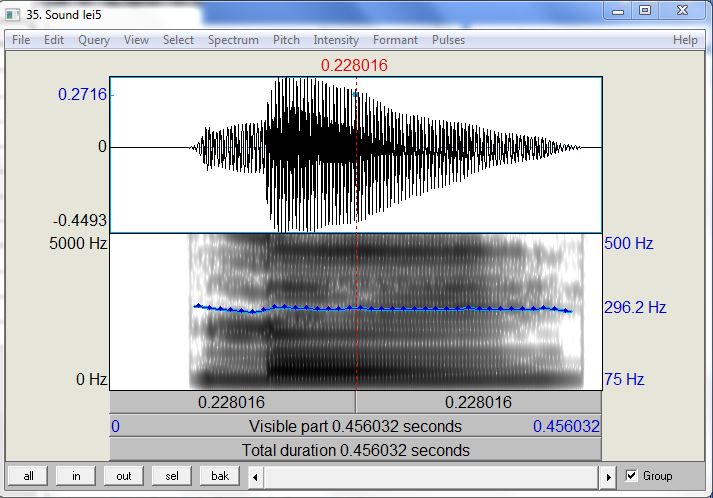The image size is (713, 498).
Task: Click the scrollbar right arrow
Action: point(608,477)
